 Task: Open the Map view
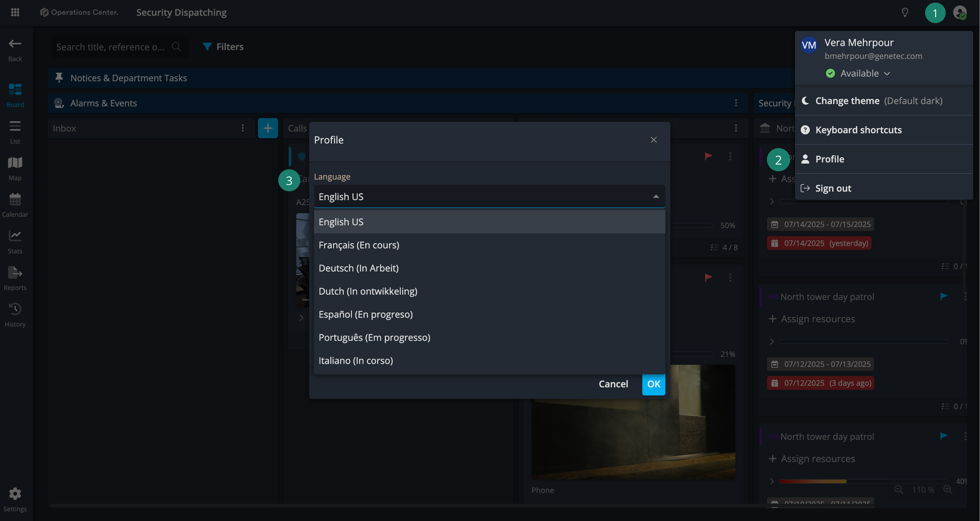pyautogui.click(x=15, y=169)
